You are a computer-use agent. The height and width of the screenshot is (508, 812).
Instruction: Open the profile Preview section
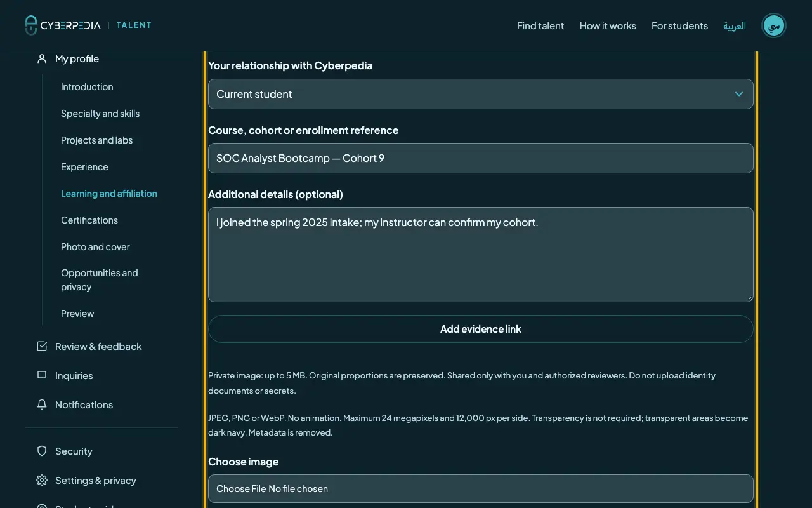(x=77, y=314)
